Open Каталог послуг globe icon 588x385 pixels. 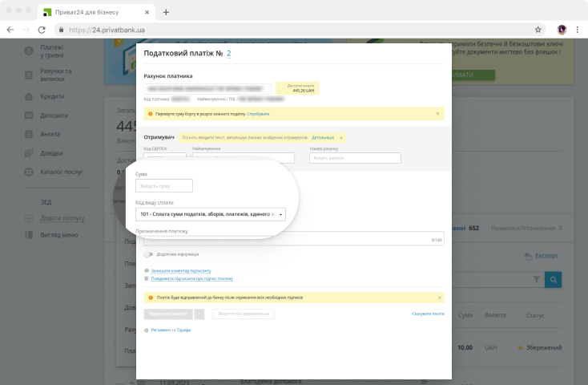click(28, 172)
